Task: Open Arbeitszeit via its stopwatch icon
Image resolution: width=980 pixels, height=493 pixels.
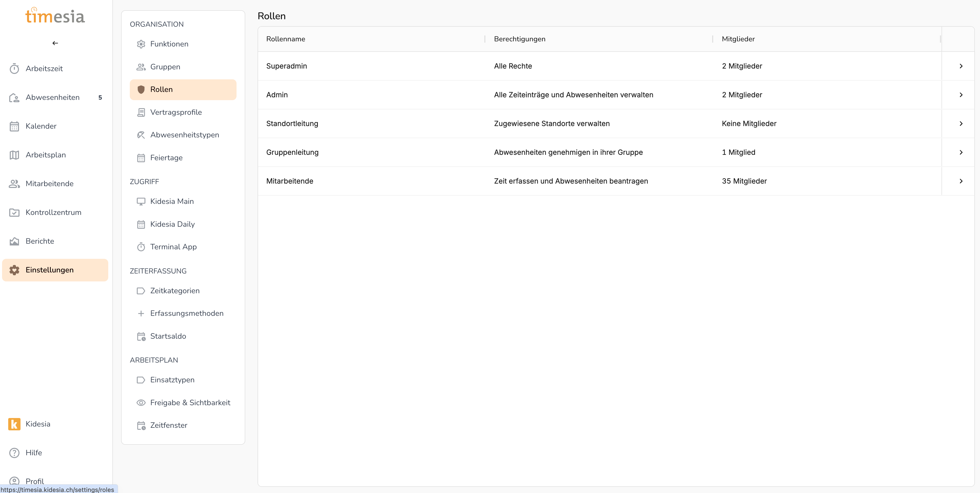Action: click(x=14, y=69)
